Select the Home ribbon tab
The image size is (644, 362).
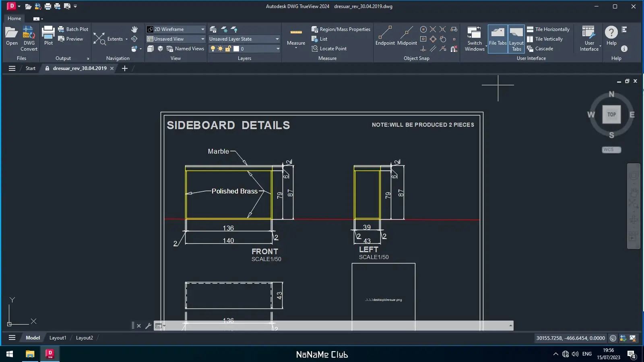14,19
